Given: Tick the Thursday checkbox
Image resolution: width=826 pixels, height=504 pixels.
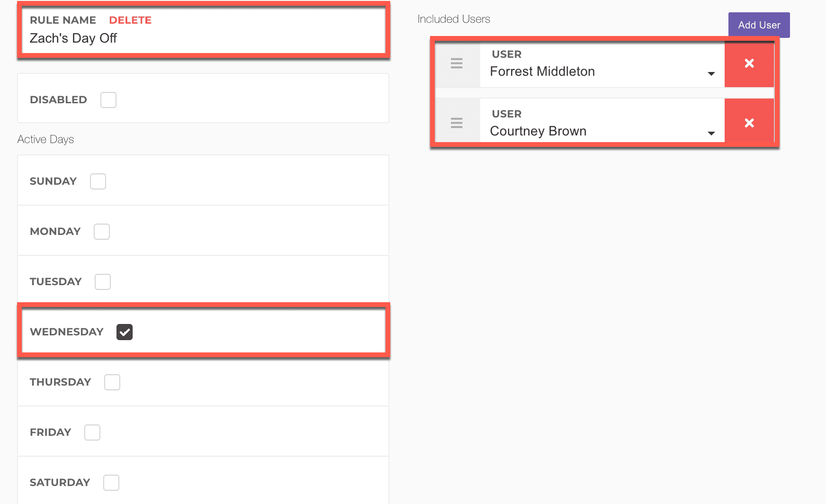Looking at the screenshot, I should pos(112,382).
